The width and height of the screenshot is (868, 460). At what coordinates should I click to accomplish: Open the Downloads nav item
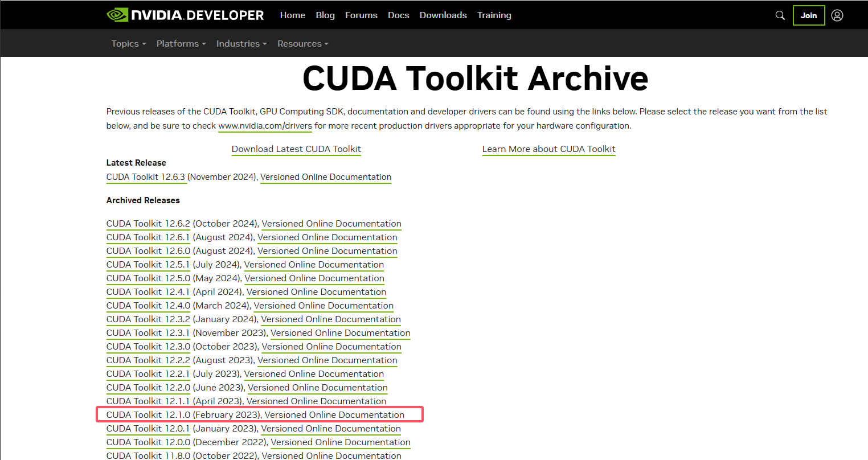[x=443, y=15]
